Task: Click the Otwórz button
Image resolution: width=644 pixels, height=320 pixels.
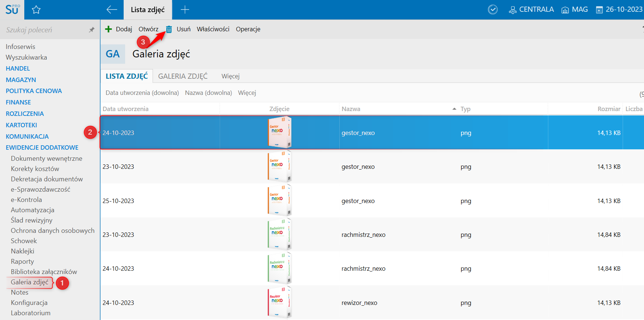Action: coord(148,29)
